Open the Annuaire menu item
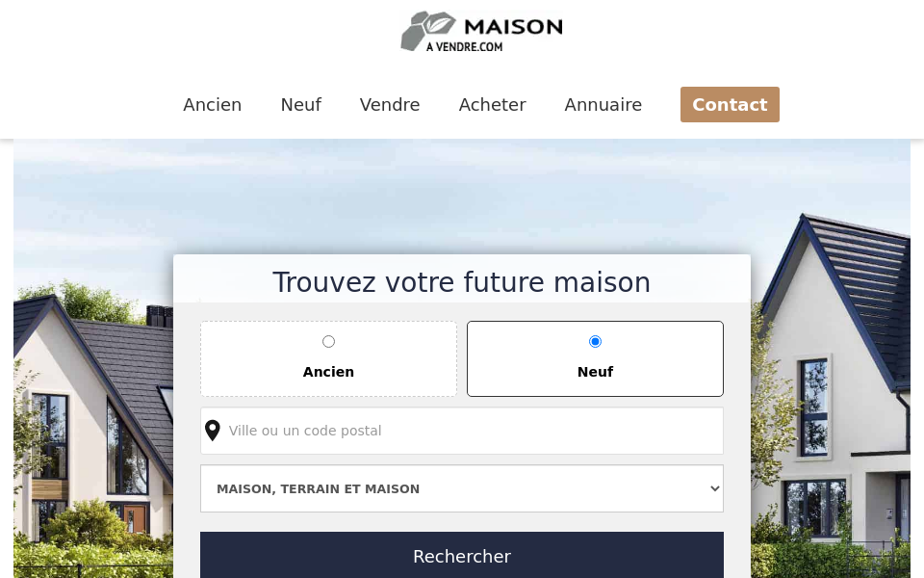Image resolution: width=924 pixels, height=578 pixels. coord(603,104)
